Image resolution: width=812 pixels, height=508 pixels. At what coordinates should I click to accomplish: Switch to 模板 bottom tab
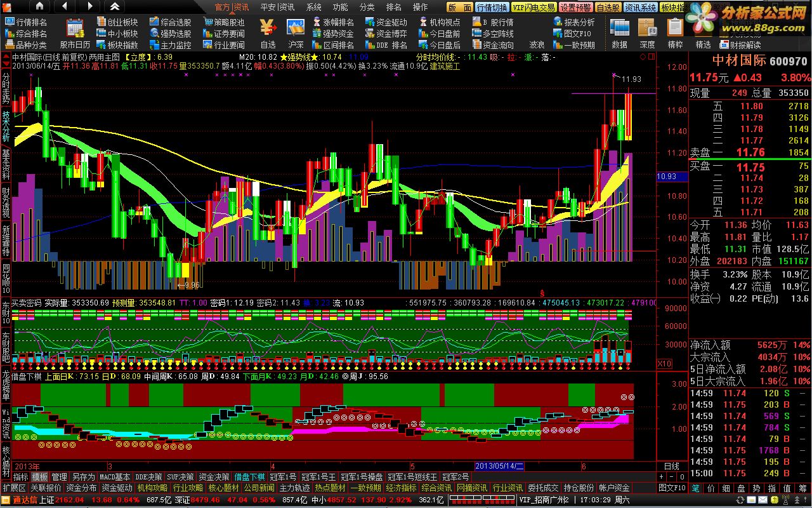(x=39, y=477)
